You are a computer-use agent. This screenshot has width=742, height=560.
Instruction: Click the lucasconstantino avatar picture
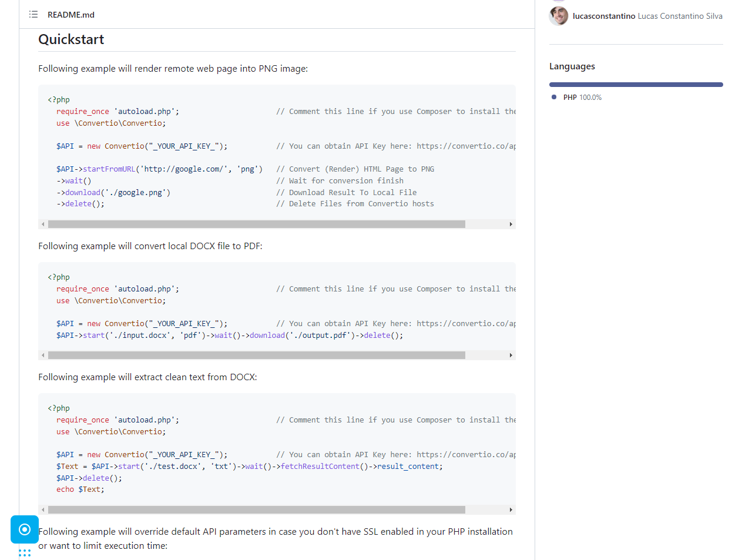[558, 16]
